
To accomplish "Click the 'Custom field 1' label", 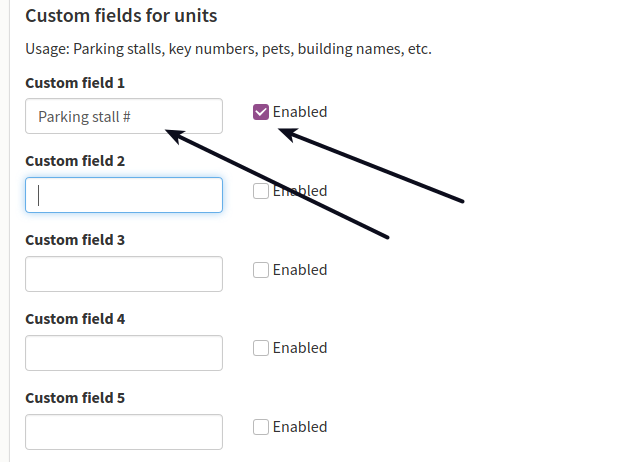I will click(x=75, y=83).
